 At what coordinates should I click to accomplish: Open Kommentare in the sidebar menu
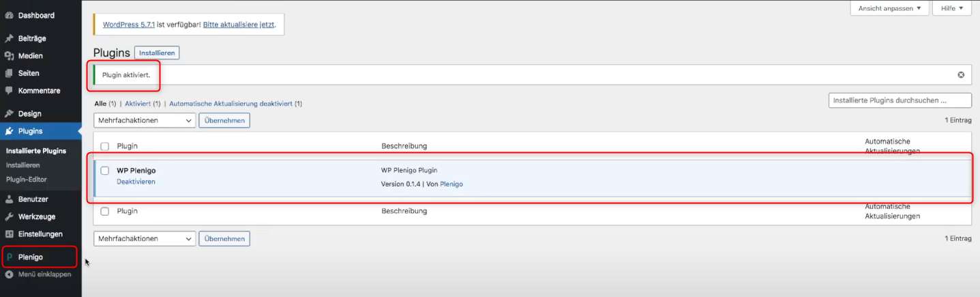point(41,91)
